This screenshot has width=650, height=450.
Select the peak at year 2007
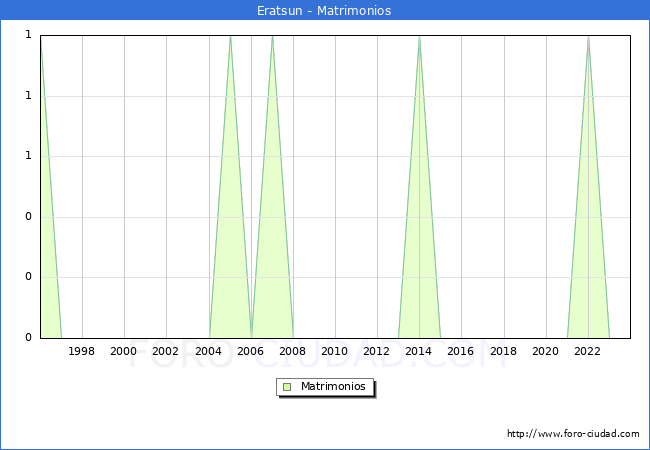pyautogui.click(x=272, y=38)
